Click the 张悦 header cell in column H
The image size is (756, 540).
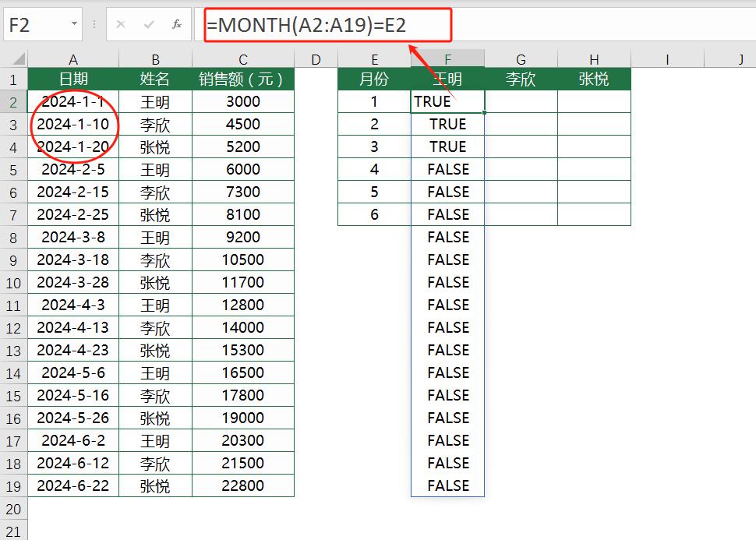(x=594, y=79)
